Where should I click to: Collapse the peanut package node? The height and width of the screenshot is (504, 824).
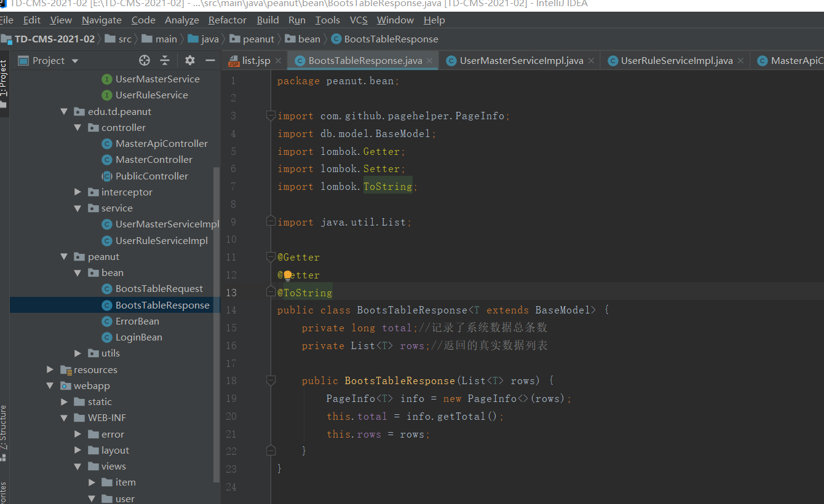click(x=63, y=256)
